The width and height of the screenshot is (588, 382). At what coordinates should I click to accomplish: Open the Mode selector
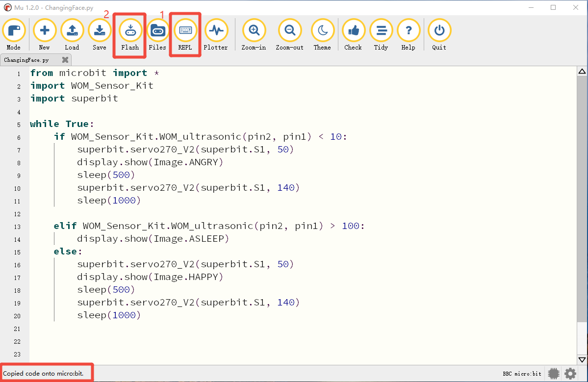pos(14,34)
